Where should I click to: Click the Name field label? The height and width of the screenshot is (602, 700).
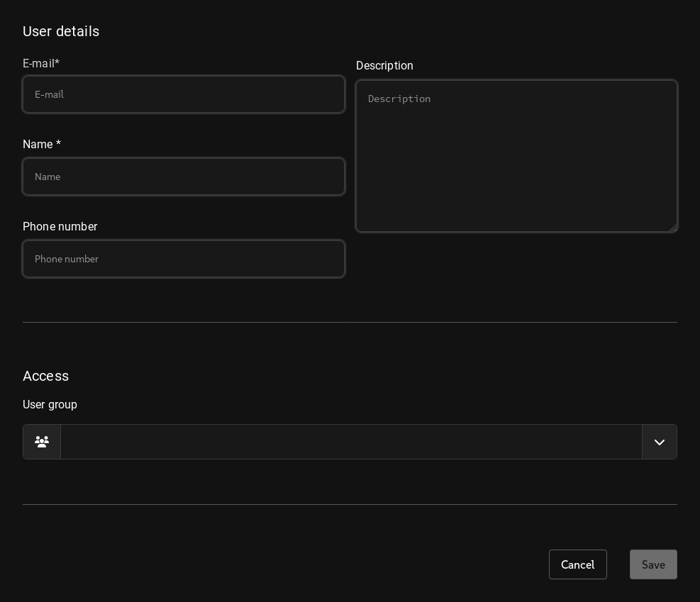click(38, 145)
